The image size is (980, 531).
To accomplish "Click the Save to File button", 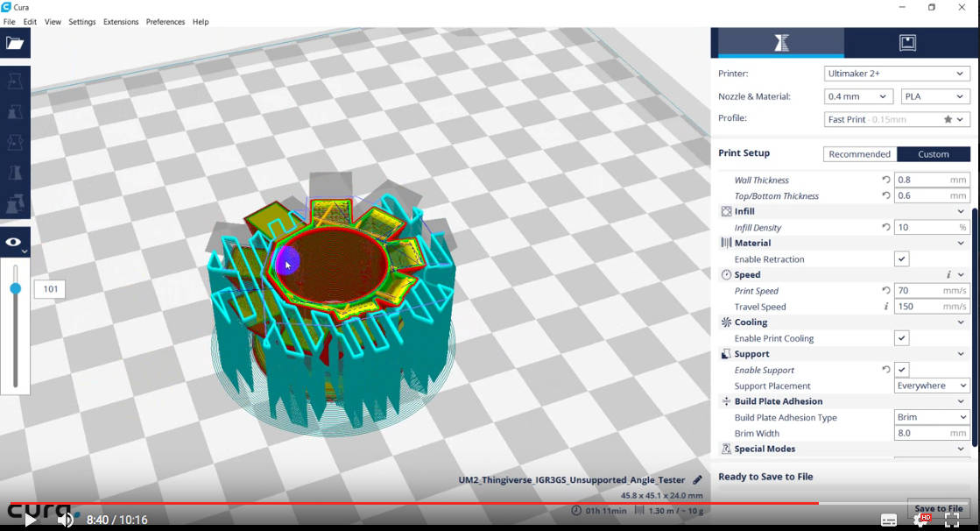I will point(938,508).
